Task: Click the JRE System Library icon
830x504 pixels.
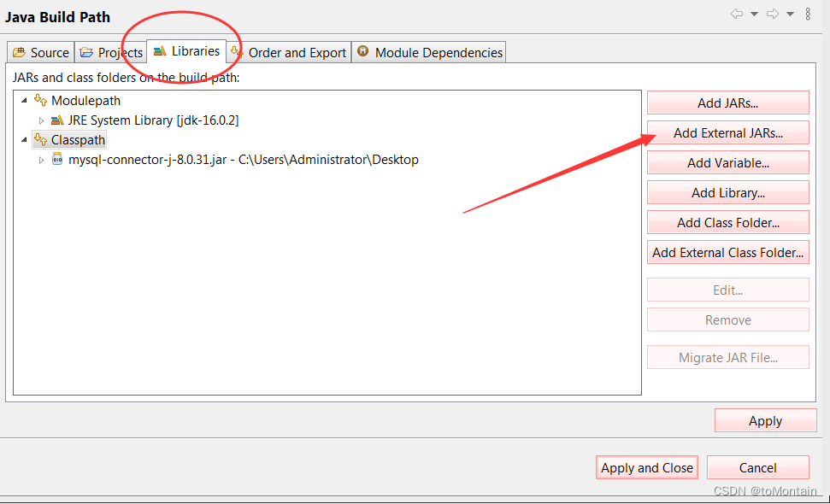Action: click(x=57, y=120)
